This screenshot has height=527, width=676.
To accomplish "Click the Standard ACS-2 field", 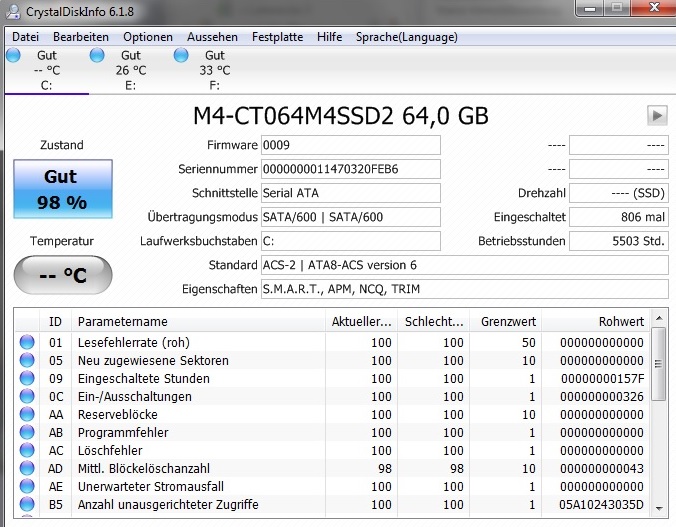I will click(465, 265).
